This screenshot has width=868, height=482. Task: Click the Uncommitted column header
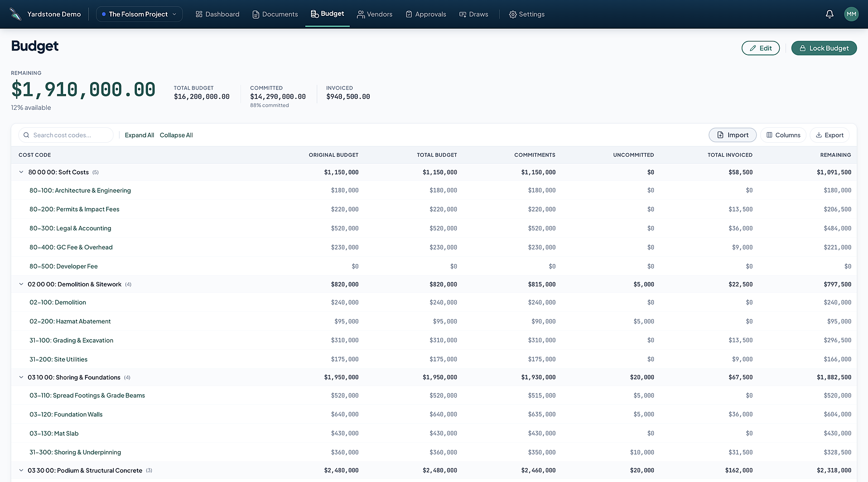click(x=634, y=155)
